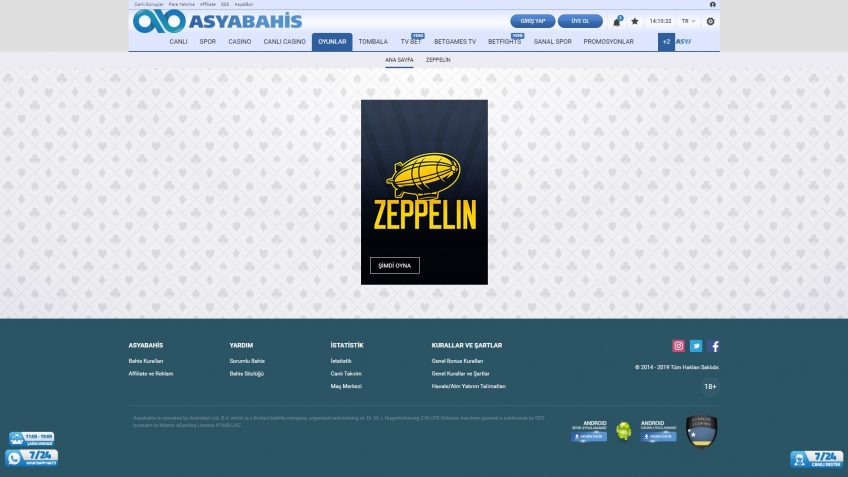This screenshot has height=477, width=848.
Task: Open Genel Bonus Kuralları footer link
Action: click(458, 361)
